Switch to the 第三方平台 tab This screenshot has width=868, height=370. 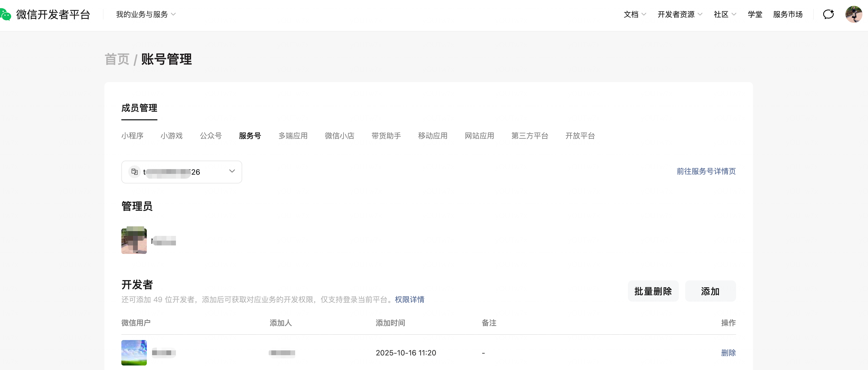[x=529, y=136]
